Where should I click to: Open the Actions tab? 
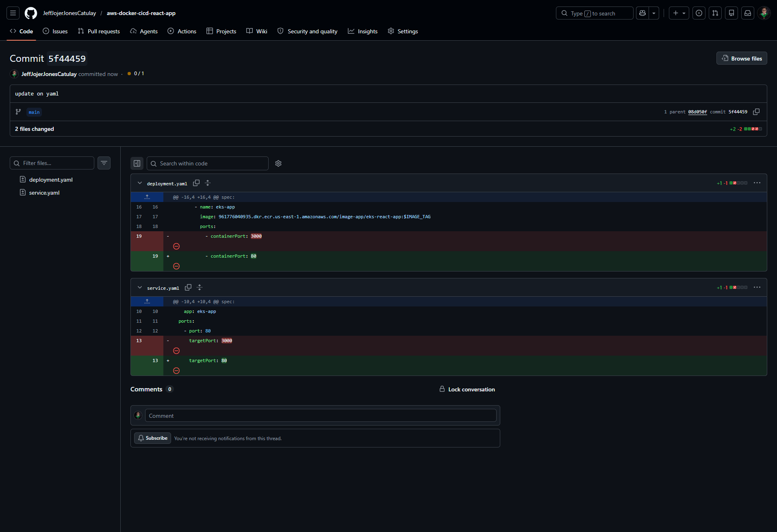182,31
